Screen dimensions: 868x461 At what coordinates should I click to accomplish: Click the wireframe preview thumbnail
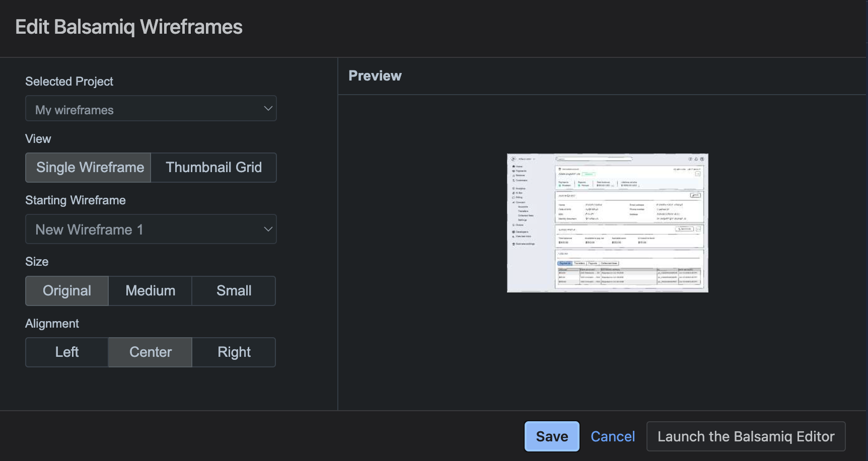click(608, 223)
